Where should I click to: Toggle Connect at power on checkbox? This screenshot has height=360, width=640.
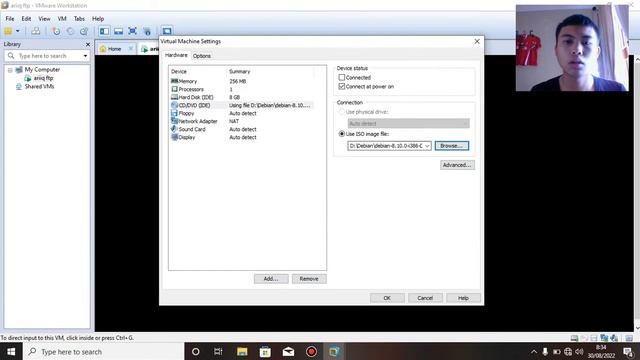point(342,87)
